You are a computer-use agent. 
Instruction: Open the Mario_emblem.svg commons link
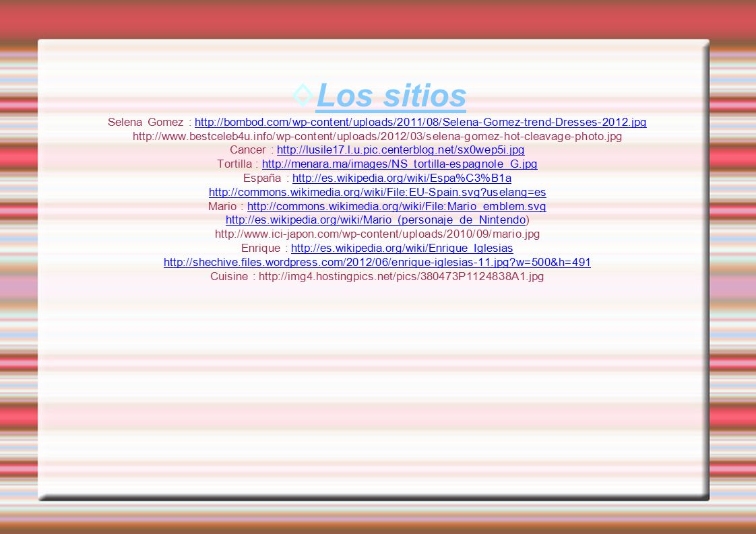point(396,206)
